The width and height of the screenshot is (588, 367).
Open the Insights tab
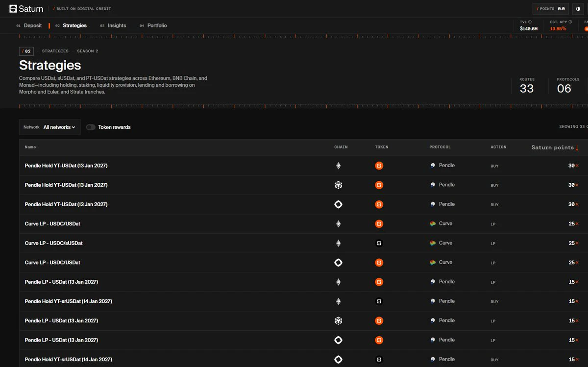113,25
